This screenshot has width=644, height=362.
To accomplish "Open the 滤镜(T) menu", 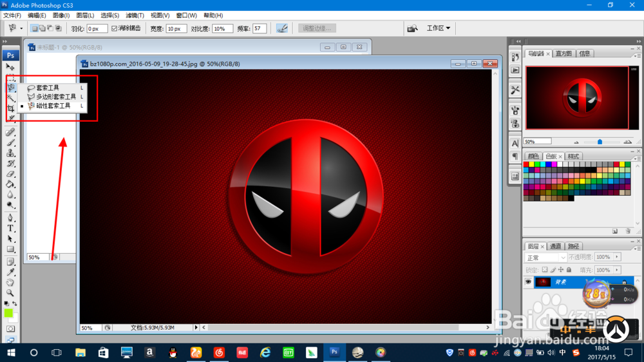I will 135,15.
